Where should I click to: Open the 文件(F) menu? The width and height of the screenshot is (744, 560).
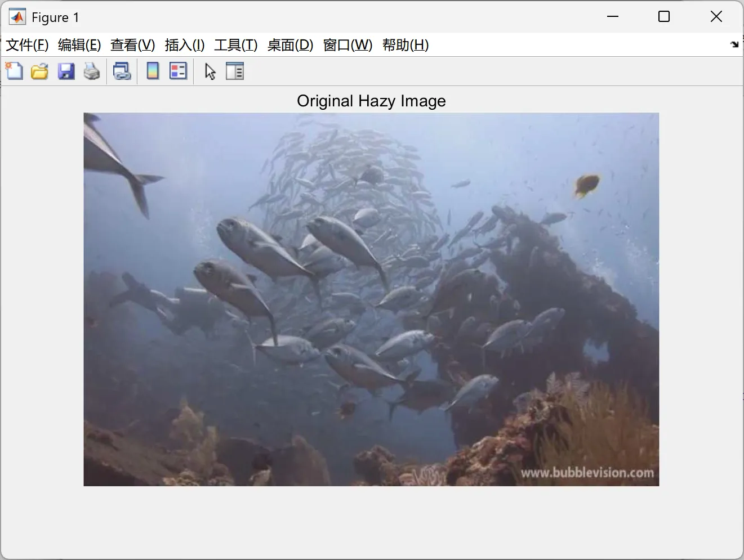point(27,45)
